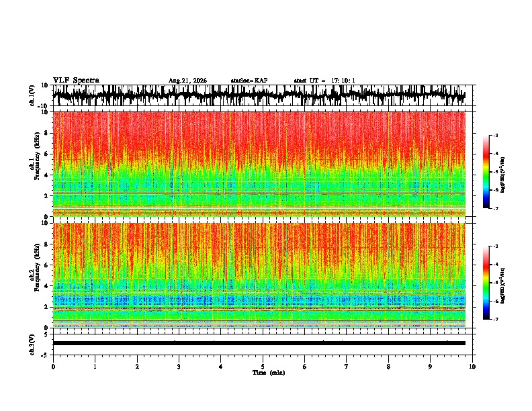Click the ch.2 color bar legend

[x=486, y=283]
